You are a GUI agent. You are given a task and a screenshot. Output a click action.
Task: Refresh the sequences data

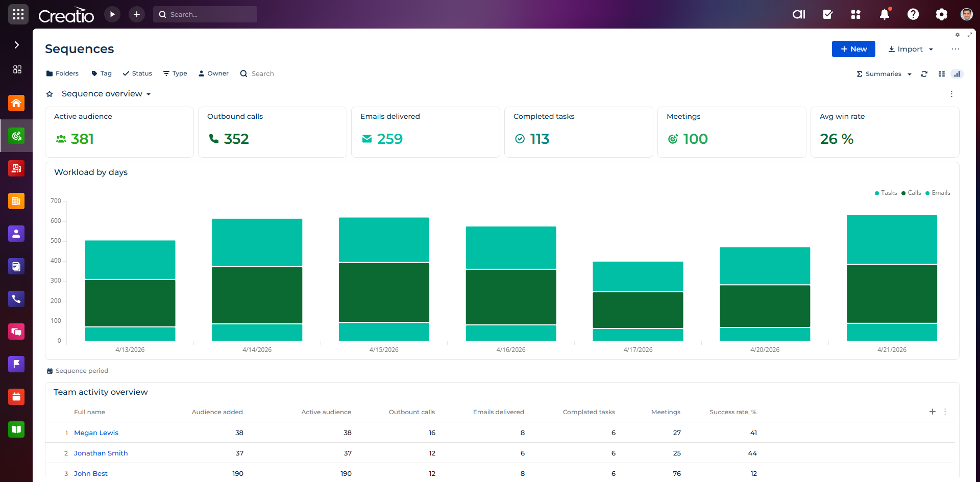(x=924, y=74)
